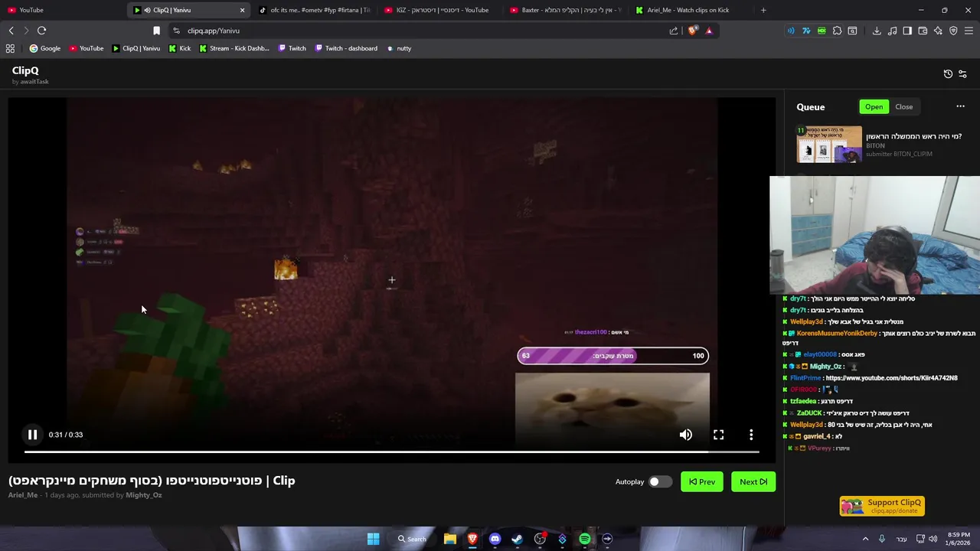This screenshot has height=551, width=980.
Task: Open File Explorer from the taskbar
Action: tap(450, 539)
